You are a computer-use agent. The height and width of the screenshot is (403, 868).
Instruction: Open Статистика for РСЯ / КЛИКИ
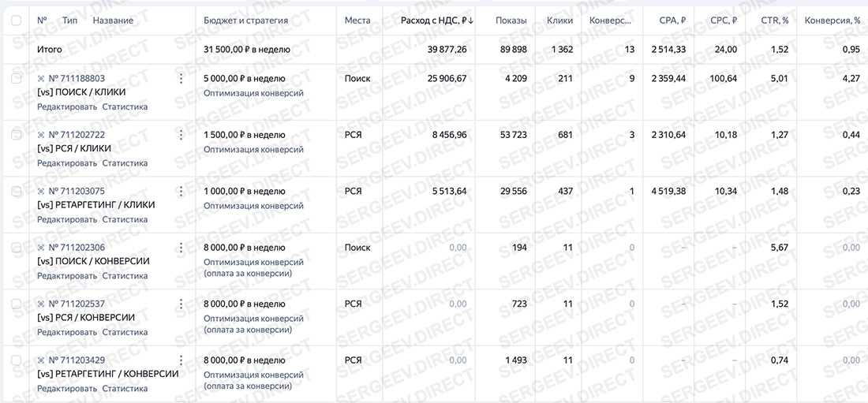pyautogui.click(x=125, y=163)
